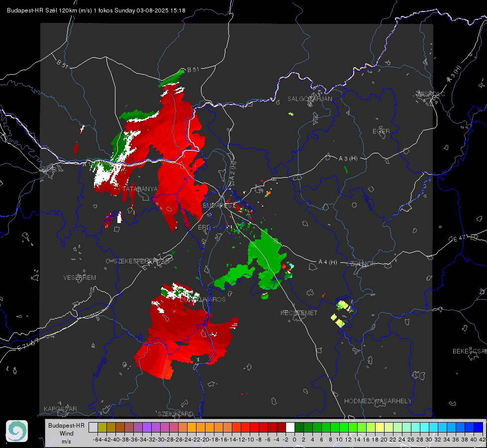This screenshot has height=448, width=487.
Task: Click the upper-left B 51 road label
Action: tap(62, 64)
